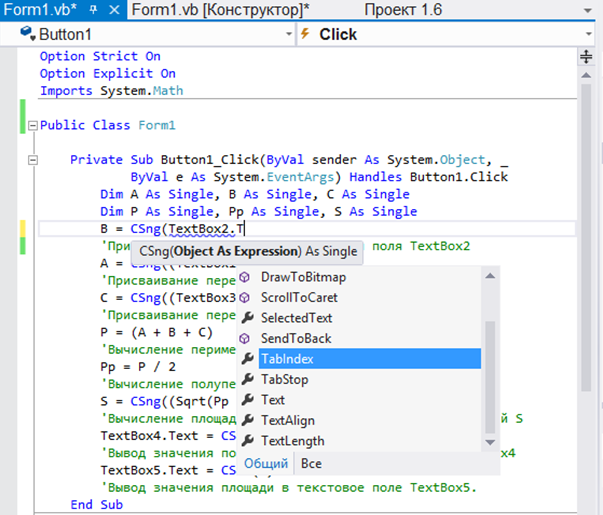Pick the SelectedText property suggestion
The height and width of the screenshot is (515, 603).
(297, 318)
